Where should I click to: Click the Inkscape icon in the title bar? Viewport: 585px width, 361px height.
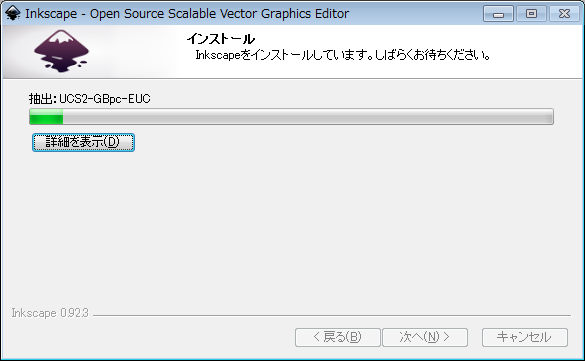(x=13, y=13)
